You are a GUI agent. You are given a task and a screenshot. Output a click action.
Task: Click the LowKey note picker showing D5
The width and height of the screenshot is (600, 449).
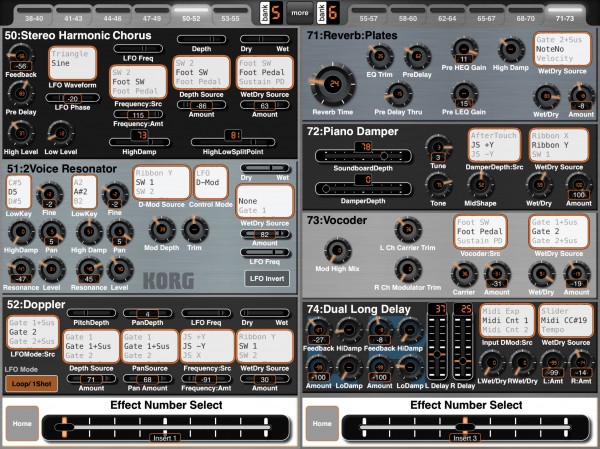[x=18, y=192]
